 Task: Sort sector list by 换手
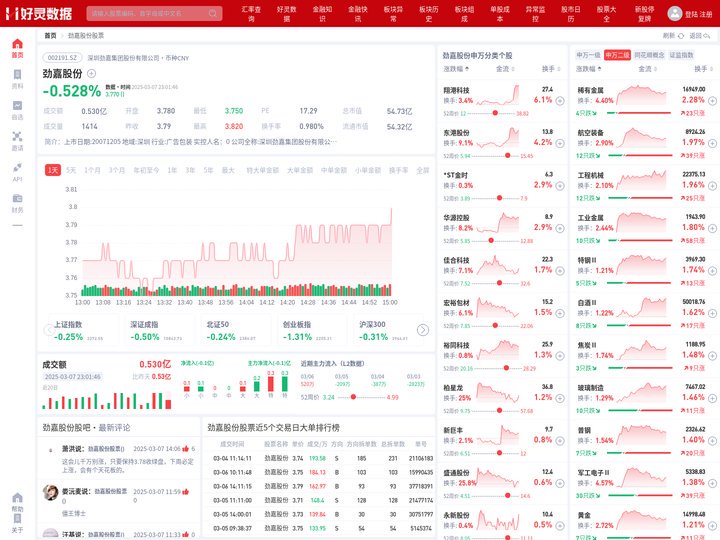(703, 69)
